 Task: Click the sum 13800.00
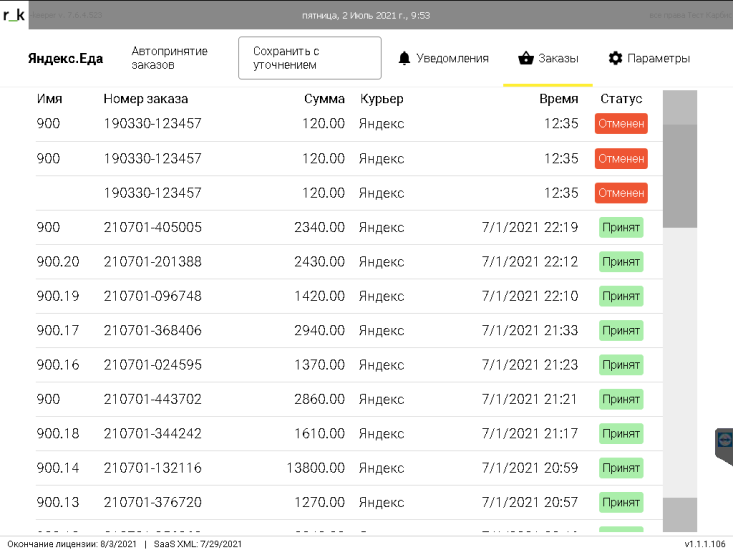pyautogui.click(x=316, y=468)
